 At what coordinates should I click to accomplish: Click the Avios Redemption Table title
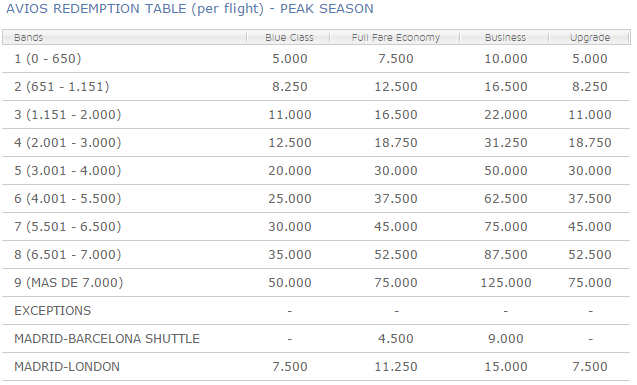[x=190, y=9]
